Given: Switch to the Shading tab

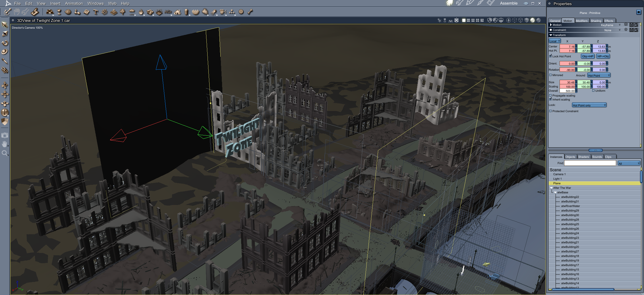Looking at the screenshot, I should click(596, 21).
